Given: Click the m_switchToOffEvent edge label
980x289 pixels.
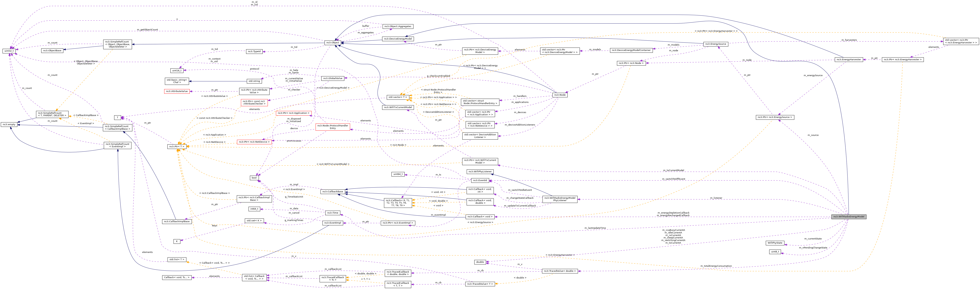Looking at the screenshot, I should click(673, 179).
